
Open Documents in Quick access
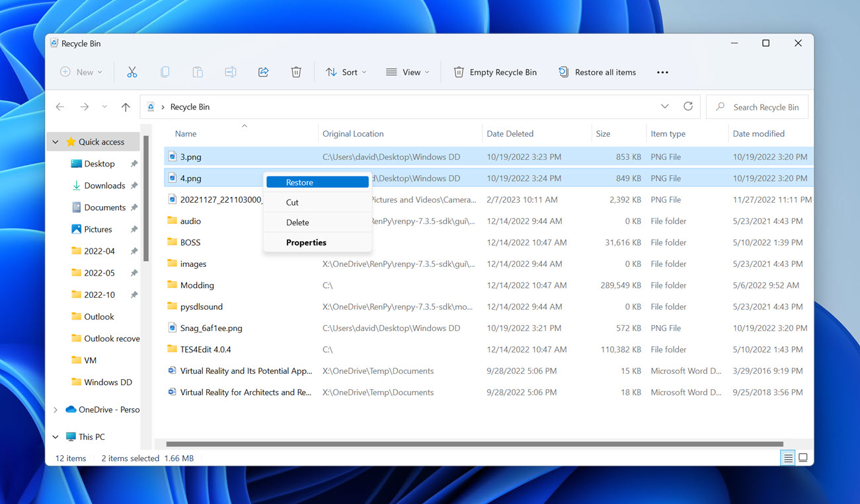coord(104,207)
